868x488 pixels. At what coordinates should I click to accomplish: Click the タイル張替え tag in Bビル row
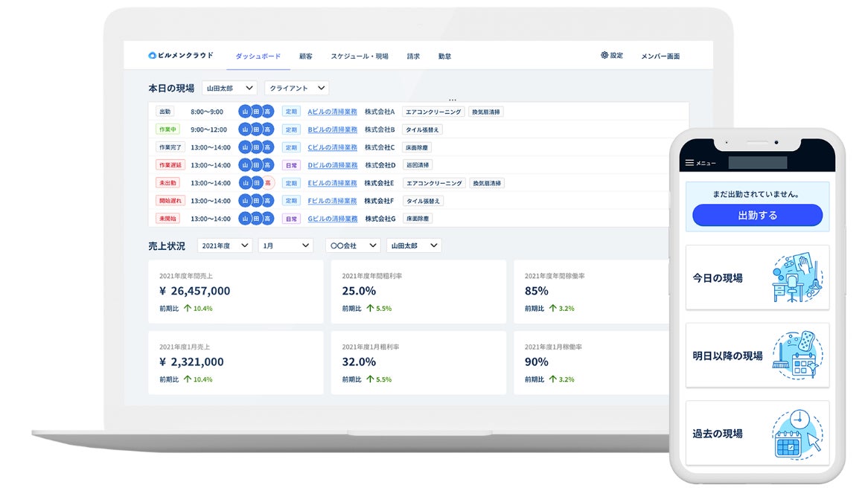422,129
